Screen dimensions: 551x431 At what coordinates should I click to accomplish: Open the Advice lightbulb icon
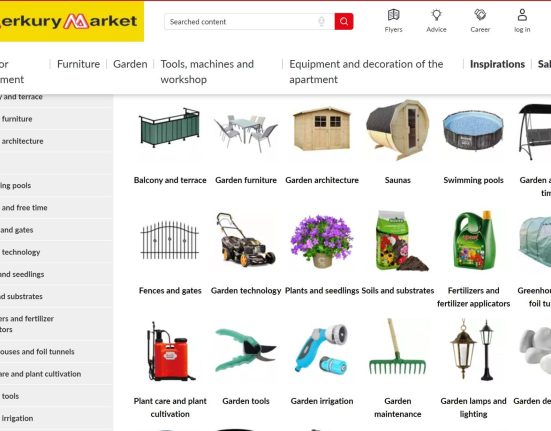click(436, 15)
